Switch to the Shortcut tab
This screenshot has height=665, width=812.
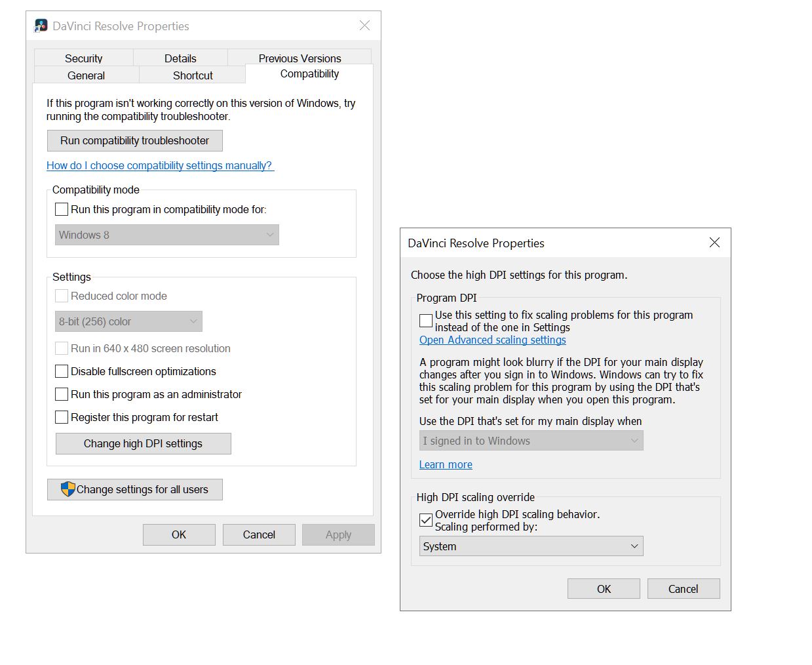[193, 75]
